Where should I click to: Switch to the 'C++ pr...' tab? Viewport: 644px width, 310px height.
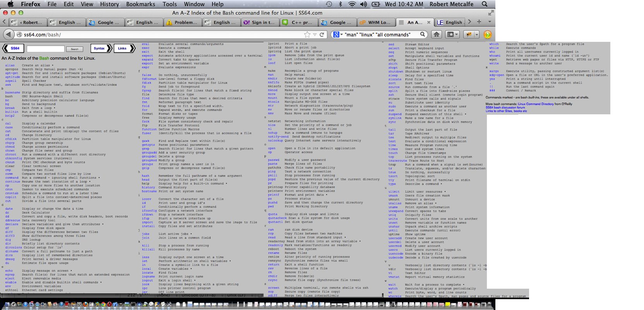coord(298,22)
